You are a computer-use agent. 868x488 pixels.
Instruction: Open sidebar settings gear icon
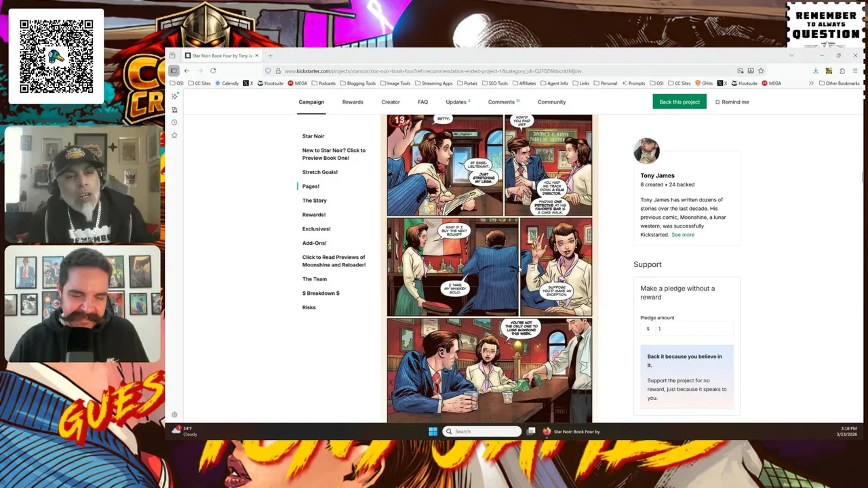click(x=174, y=414)
